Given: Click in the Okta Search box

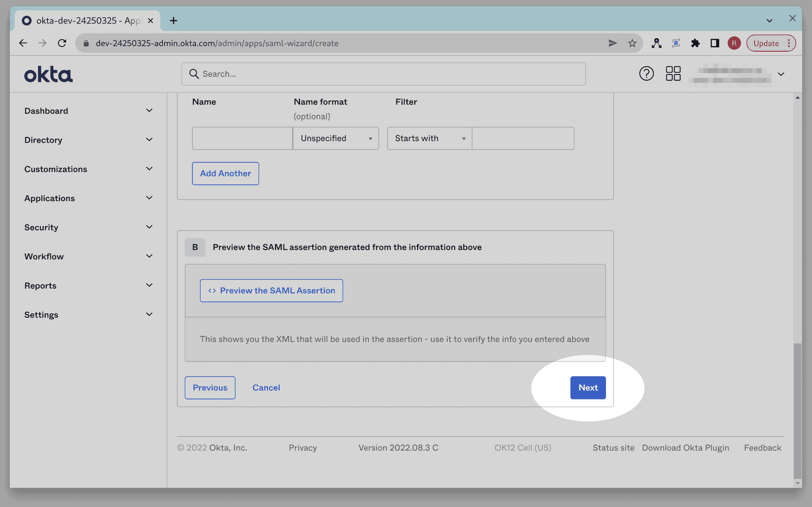Looking at the screenshot, I should [x=384, y=74].
